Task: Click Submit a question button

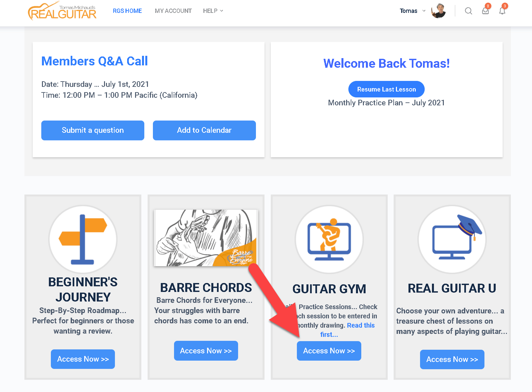Action: pyautogui.click(x=93, y=130)
